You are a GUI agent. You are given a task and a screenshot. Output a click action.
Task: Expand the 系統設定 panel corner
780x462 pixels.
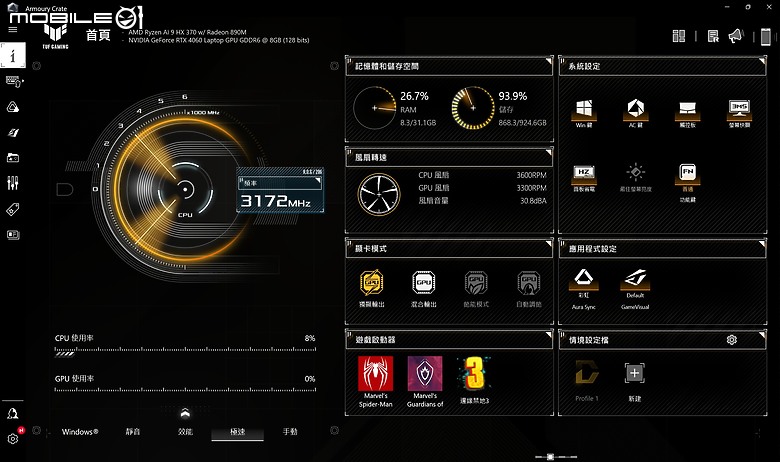tap(762, 61)
